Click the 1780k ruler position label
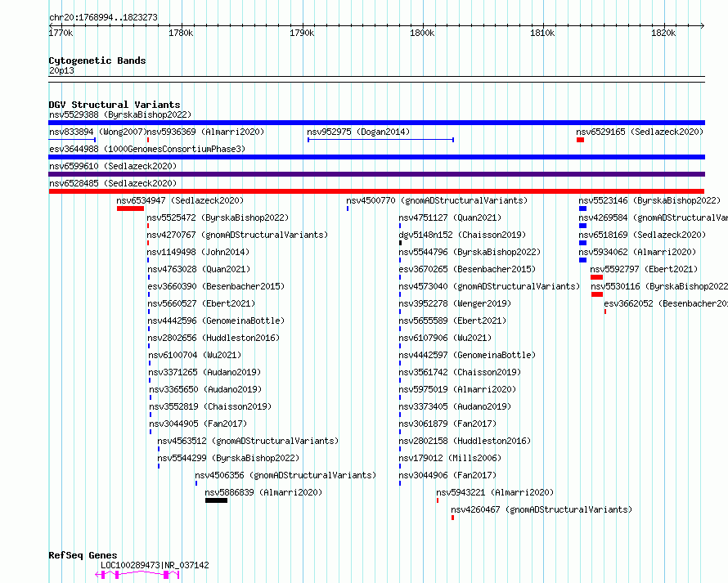The image size is (728, 583). (181, 33)
